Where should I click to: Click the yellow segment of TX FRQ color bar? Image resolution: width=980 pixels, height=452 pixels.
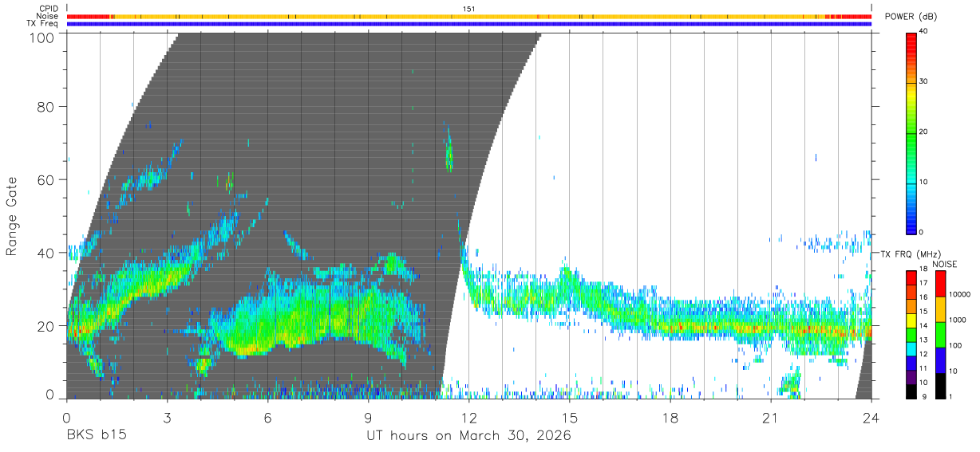[911, 320]
